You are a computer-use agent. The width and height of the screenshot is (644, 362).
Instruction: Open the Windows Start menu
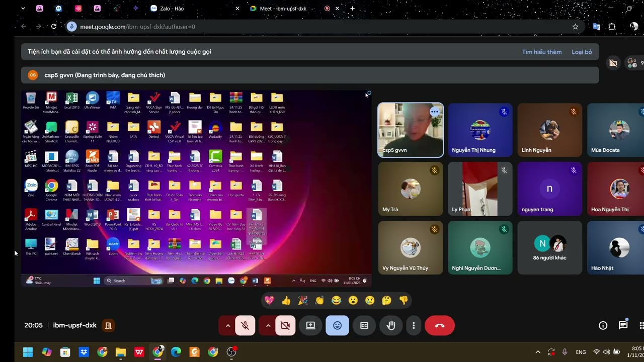click(28, 352)
